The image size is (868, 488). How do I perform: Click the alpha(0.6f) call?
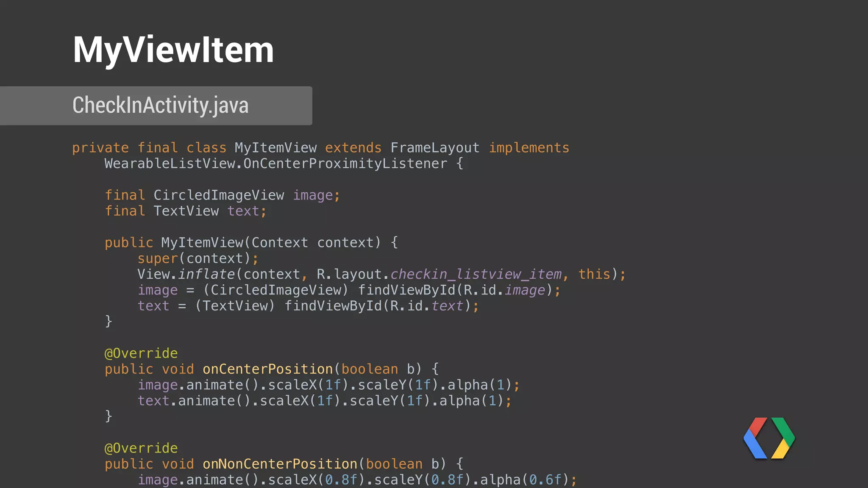pos(524,480)
